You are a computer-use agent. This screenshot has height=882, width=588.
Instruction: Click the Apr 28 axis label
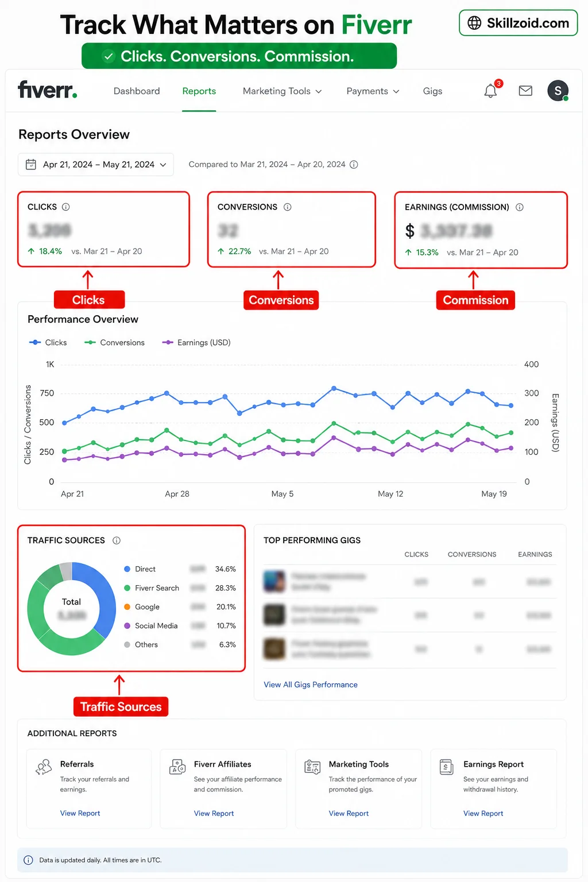(x=177, y=494)
